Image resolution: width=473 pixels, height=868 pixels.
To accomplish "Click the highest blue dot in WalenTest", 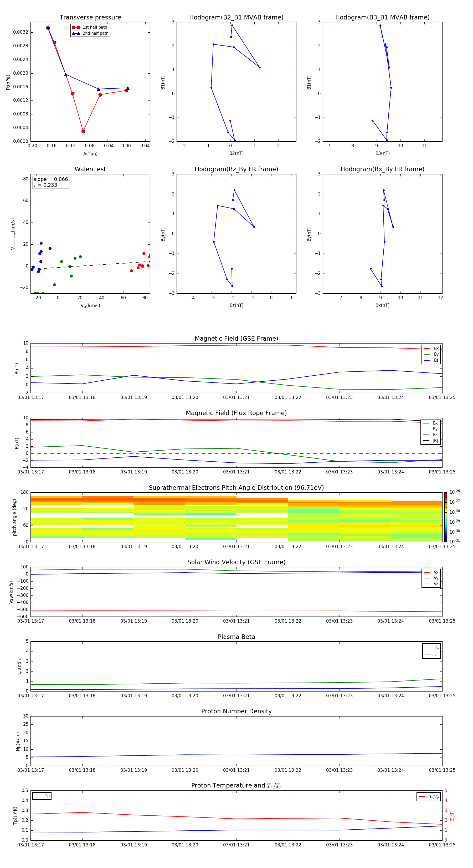I will 41,243.
